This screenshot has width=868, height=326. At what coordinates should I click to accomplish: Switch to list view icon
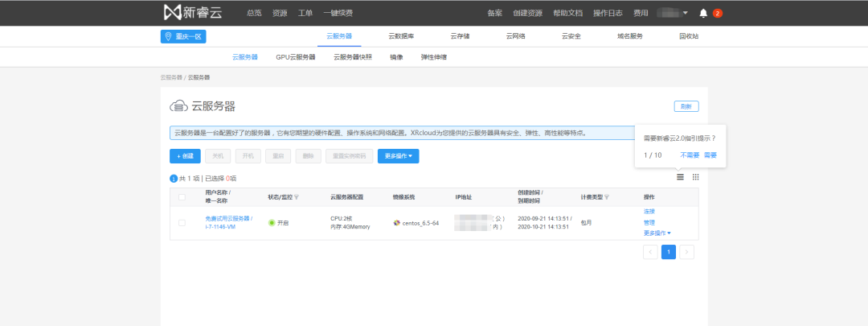(681, 177)
